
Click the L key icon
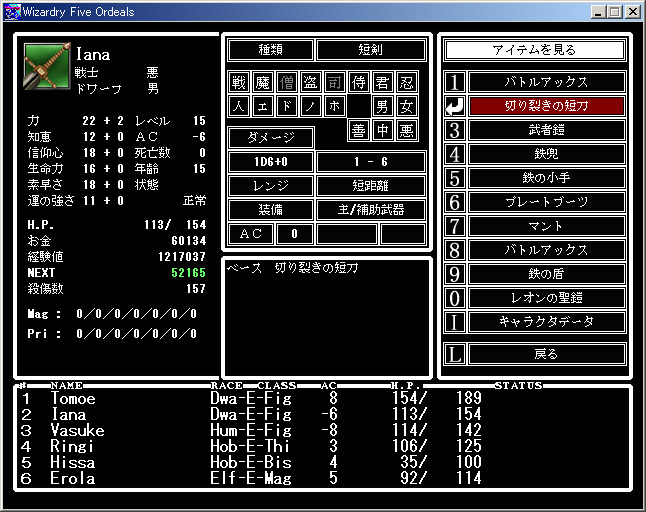[x=455, y=354]
